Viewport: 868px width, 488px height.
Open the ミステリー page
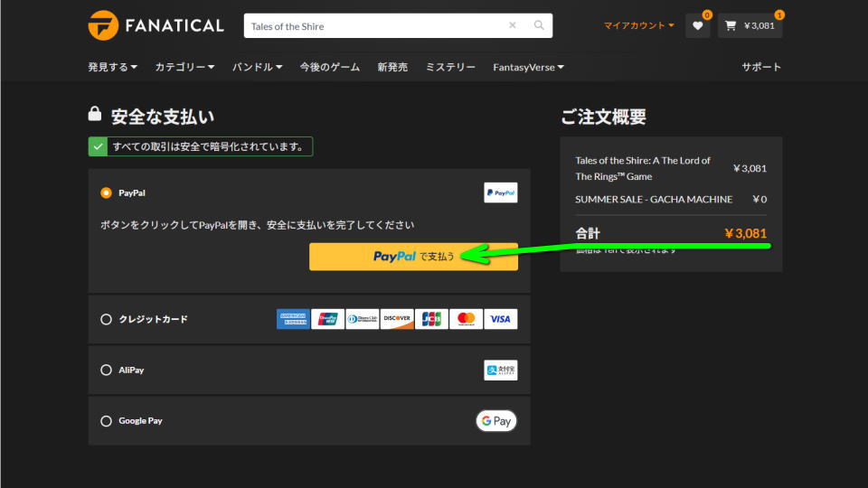click(x=450, y=67)
